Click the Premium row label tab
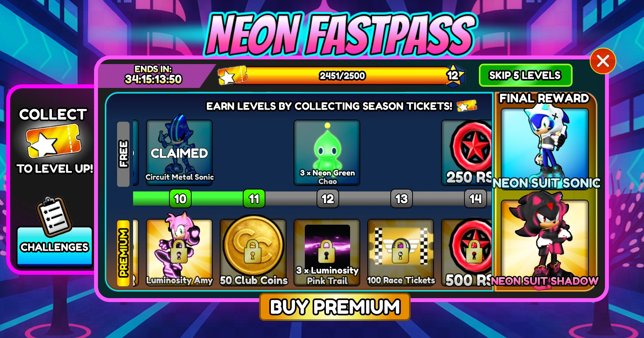Viewport: 644px width, 338px height. pyautogui.click(x=123, y=253)
